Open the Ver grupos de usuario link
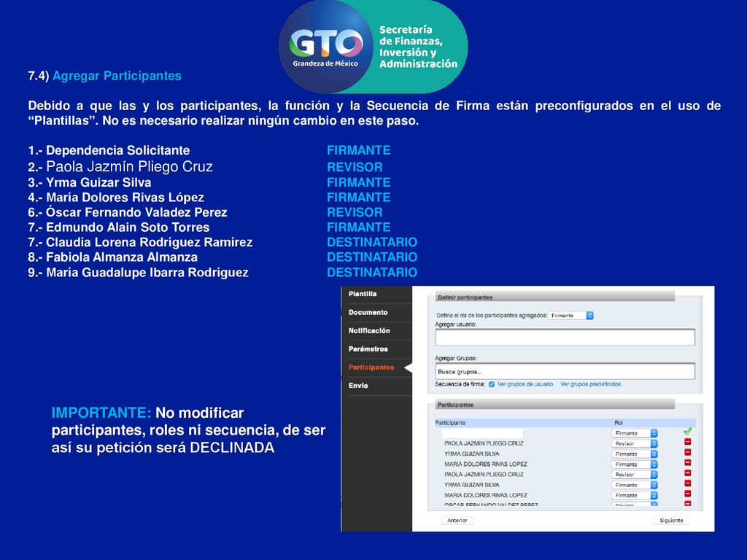This screenshot has width=747, height=560. pos(525,384)
